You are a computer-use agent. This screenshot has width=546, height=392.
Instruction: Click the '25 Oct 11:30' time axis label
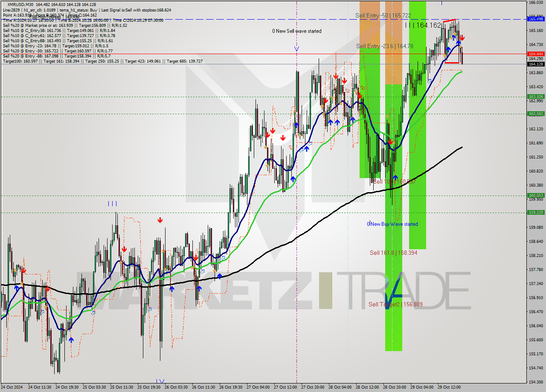coord(122,387)
